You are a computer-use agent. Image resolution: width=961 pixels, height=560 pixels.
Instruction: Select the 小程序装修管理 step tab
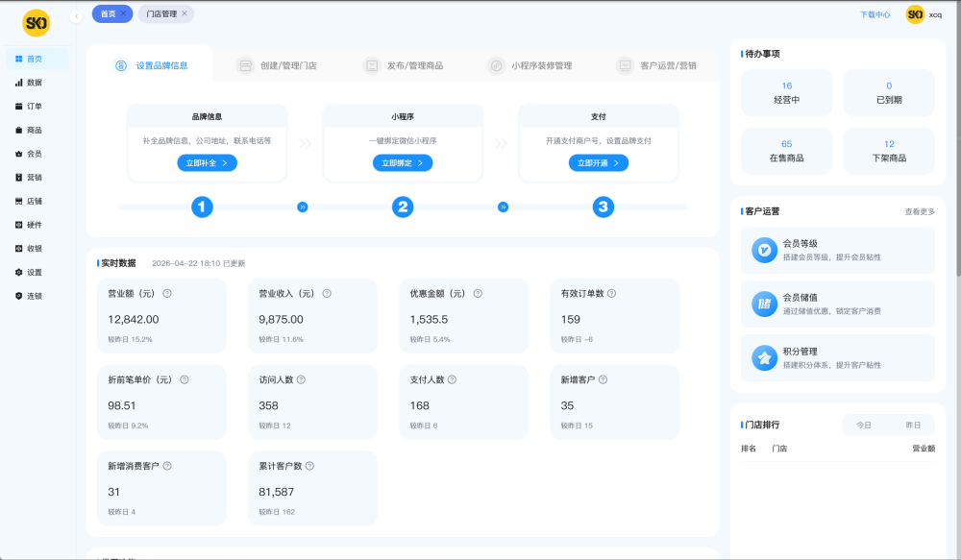(530, 65)
